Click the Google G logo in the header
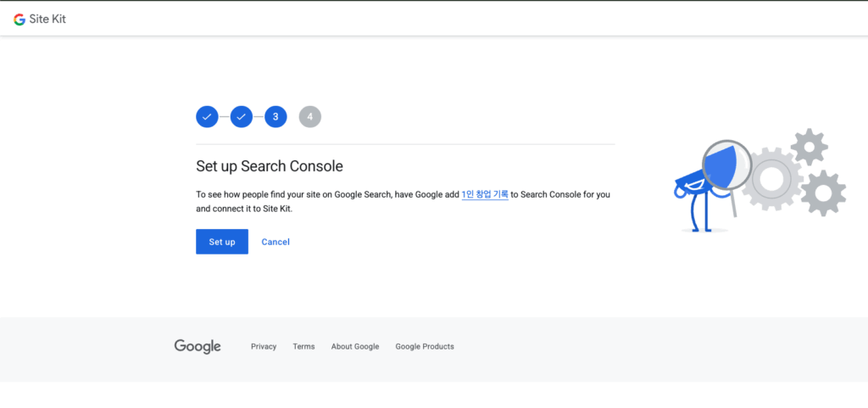This screenshot has height=408, width=868. click(x=19, y=20)
